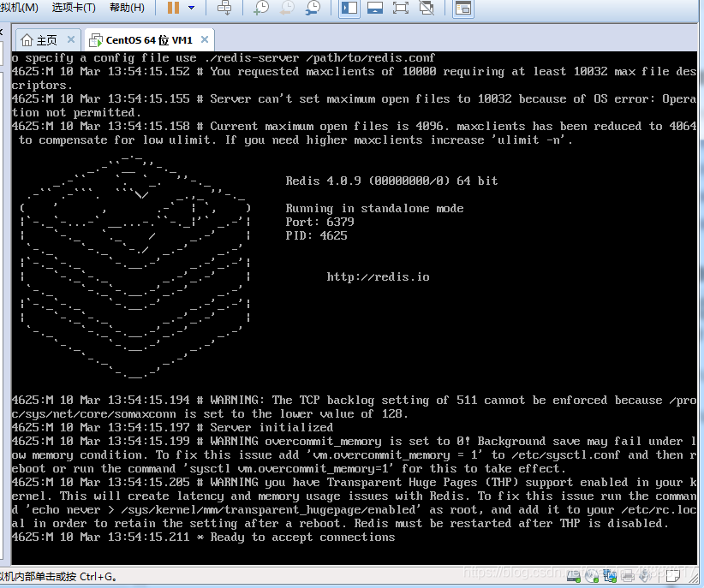Image resolution: width=704 pixels, height=588 pixels.
Task: Click the revert to snapshot icon
Action: click(x=287, y=8)
